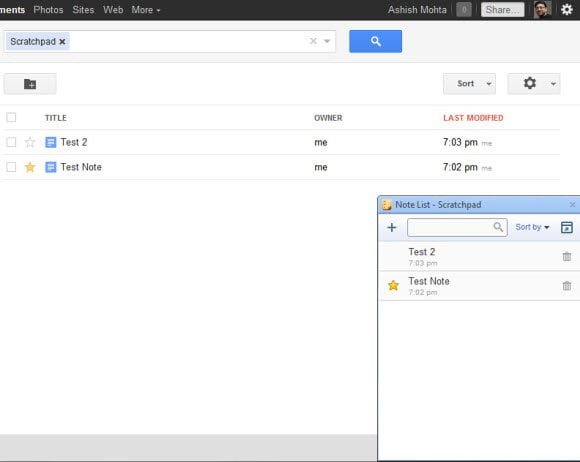Remove the Scratchpad filter chip

(62, 41)
